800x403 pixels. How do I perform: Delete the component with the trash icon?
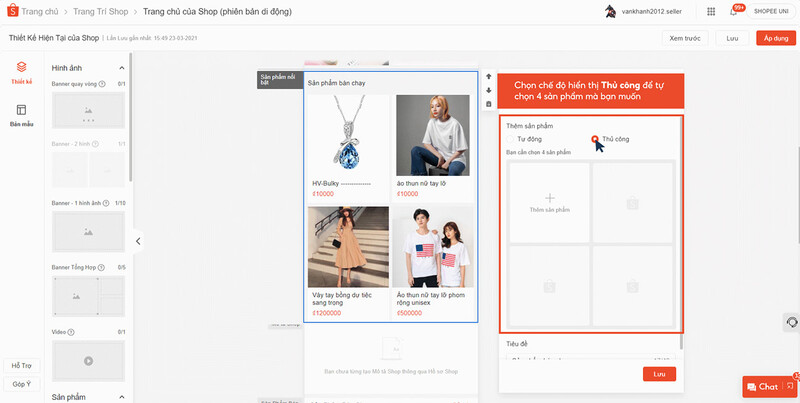pos(488,103)
